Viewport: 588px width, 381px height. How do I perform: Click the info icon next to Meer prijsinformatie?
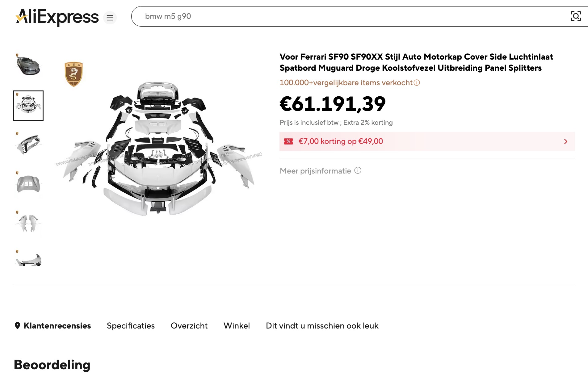358,170
